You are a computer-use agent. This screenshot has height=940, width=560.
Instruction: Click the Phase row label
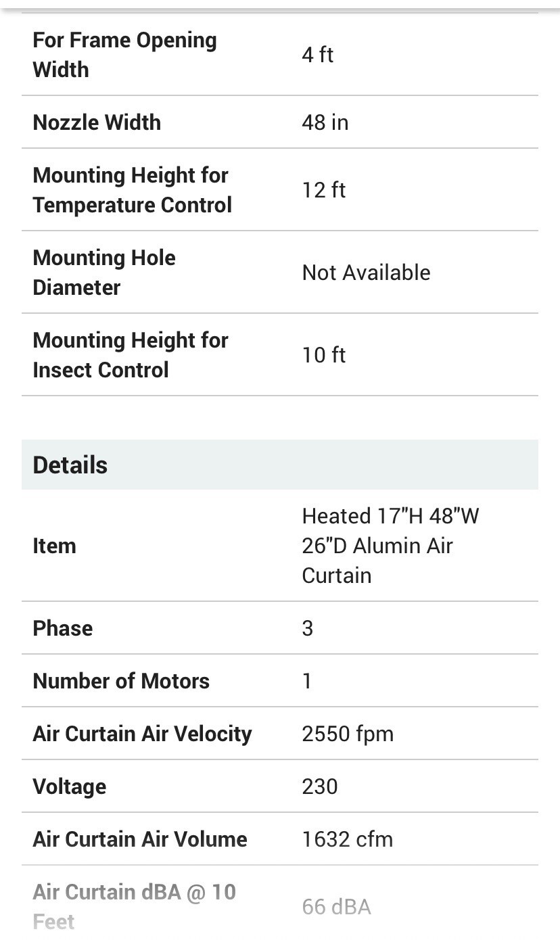point(62,628)
